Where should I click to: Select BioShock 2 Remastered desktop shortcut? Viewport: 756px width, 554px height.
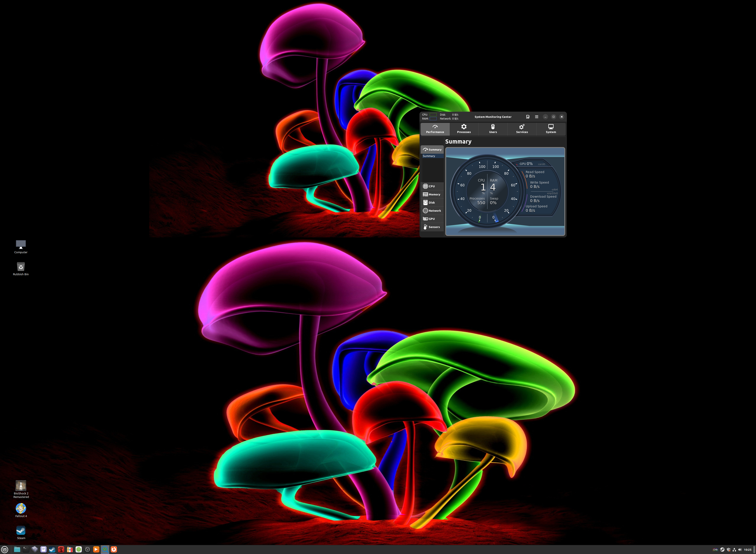[x=21, y=489]
